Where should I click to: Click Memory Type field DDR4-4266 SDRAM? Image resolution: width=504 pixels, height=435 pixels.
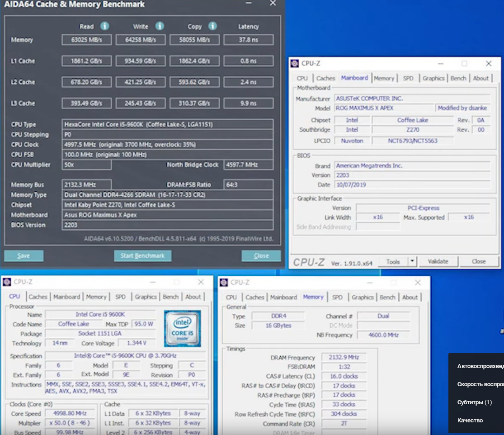[x=167, y=195]
